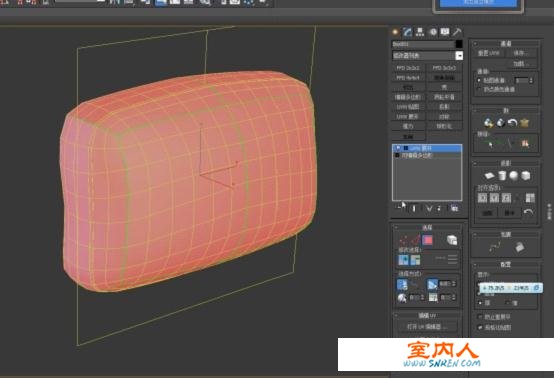
Task: Apply planar map projection icon
Action: [x=489, y=175]
